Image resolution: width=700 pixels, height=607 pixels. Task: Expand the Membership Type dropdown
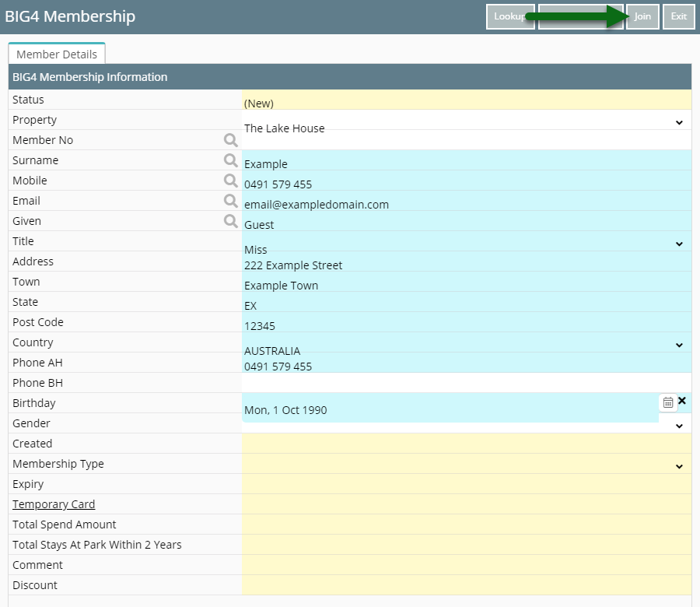679,467
